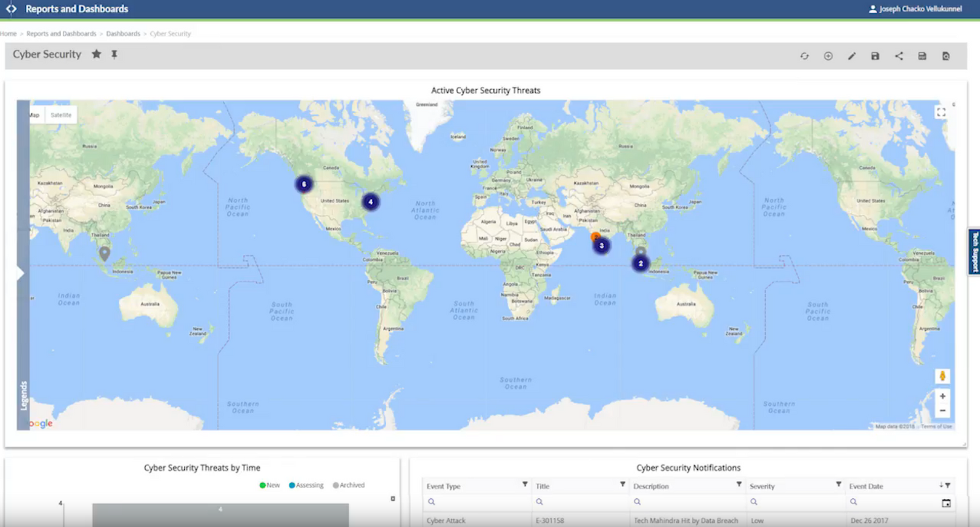
Task: Edit the dashboard with pencil icon
Action: click(851, 56)
